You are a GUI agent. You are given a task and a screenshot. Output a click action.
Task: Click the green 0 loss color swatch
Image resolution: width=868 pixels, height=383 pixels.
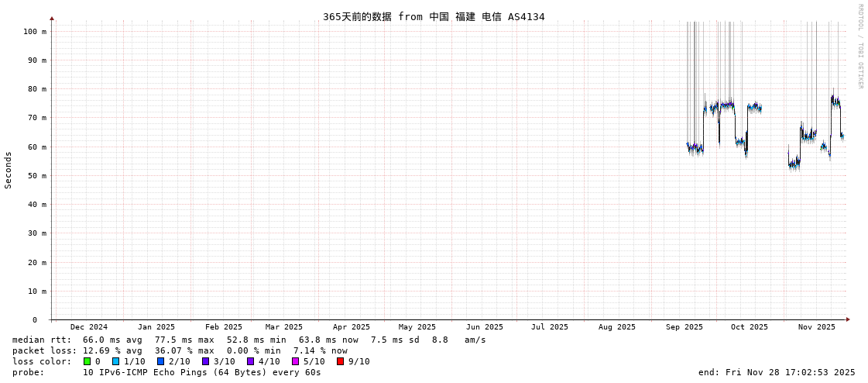pos(87,361)
